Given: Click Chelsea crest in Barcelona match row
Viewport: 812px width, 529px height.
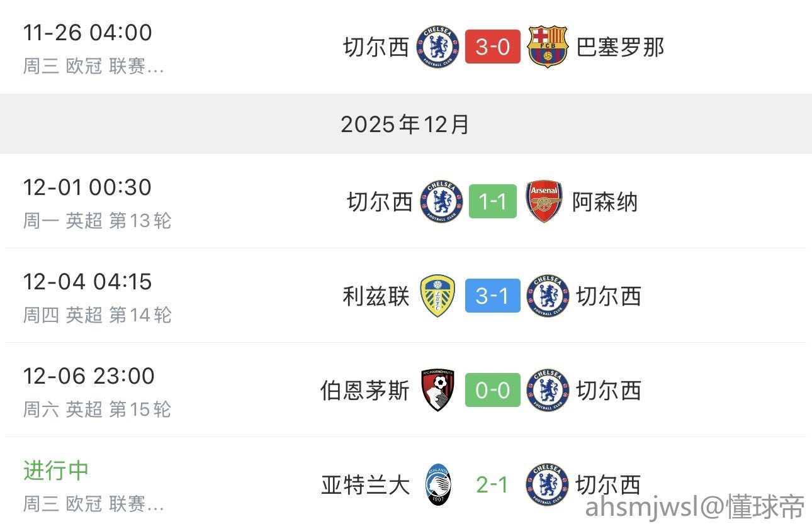Looking at the screenshot, I should point(438,47).
